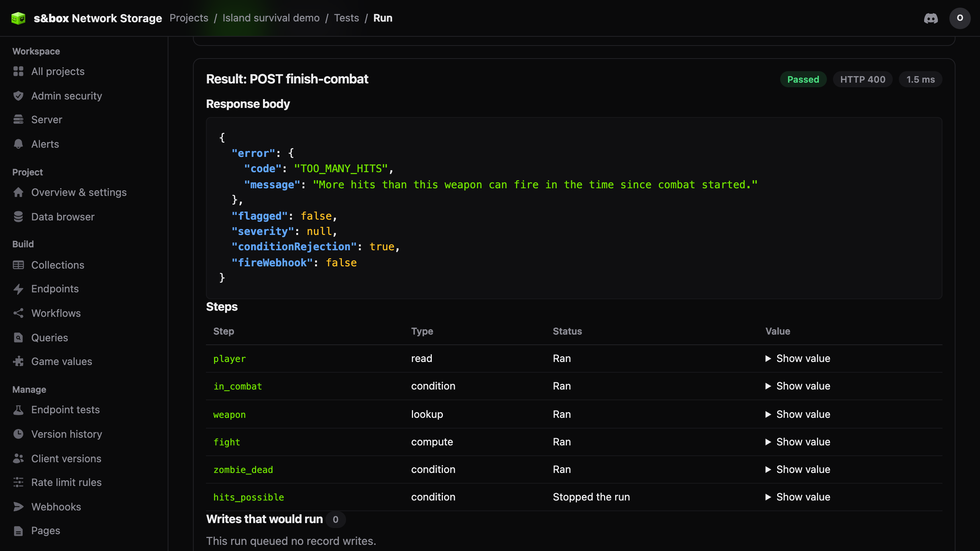Open the Discord icon link
Image resolution: width=980 pixels, height=551 pixels.
931,18
